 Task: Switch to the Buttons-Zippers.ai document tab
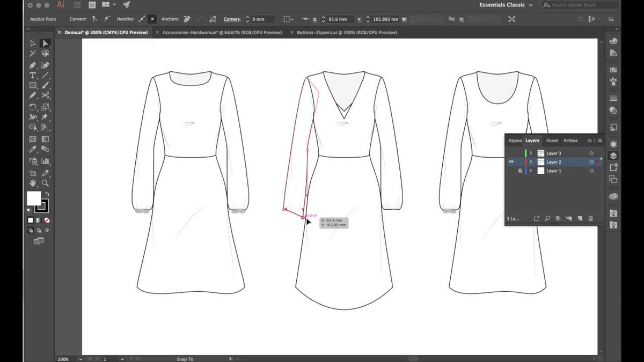tap(347, 32)
